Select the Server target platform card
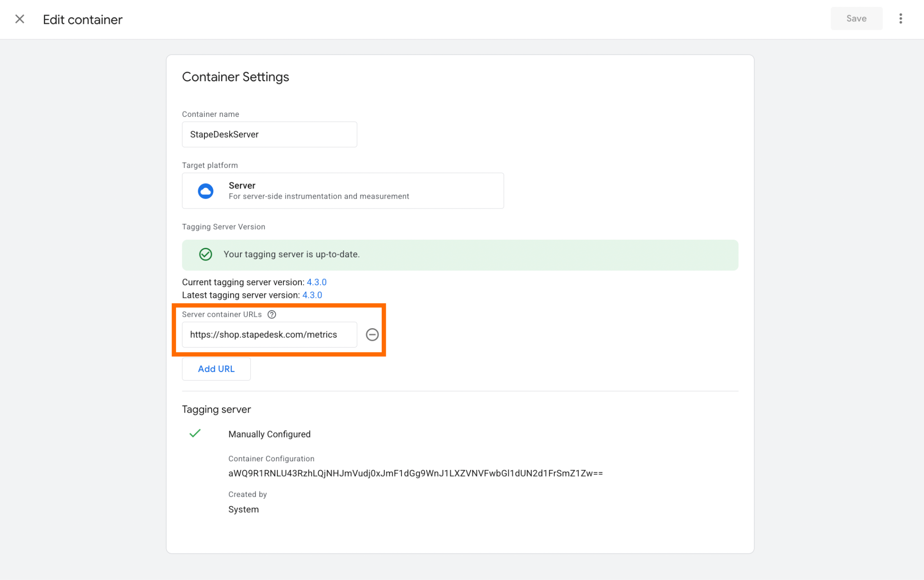Screen dimensions: 924x580 tap(343, 190)
